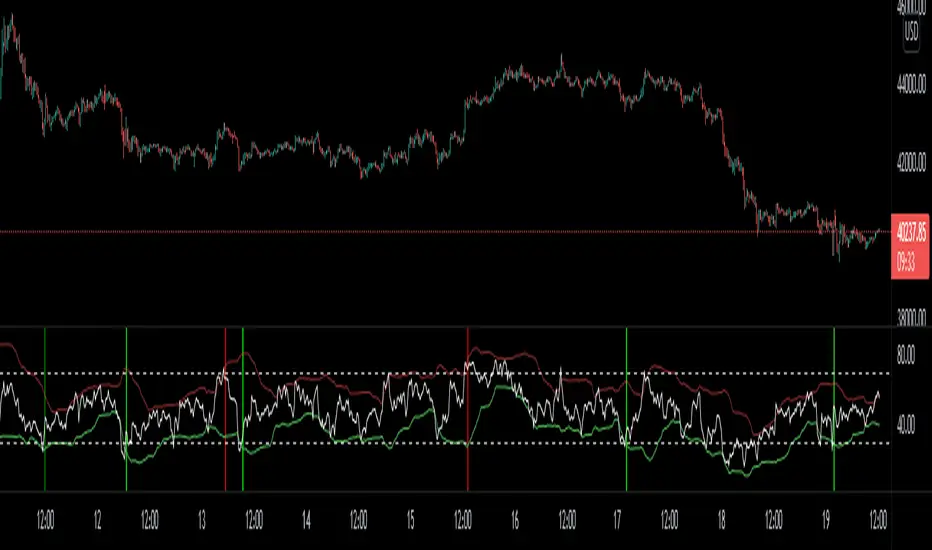932x550 pixels.
Task: Click the 12:00 label between 18 and 19
Action: pos(773,520)
